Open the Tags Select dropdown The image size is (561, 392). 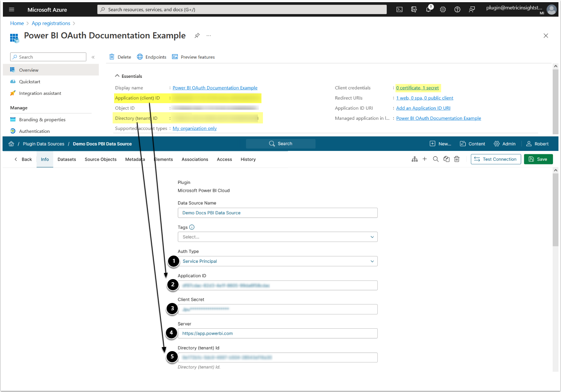click(277, 237)
